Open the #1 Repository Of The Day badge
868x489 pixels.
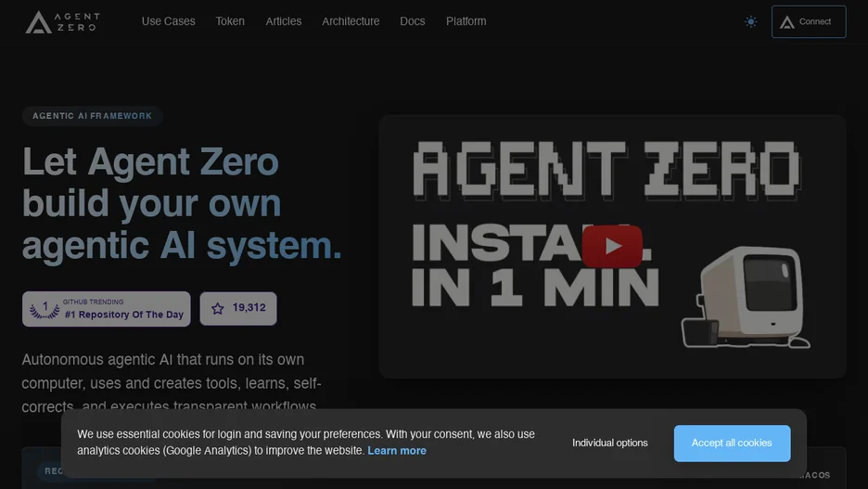[x=107, y=308]
